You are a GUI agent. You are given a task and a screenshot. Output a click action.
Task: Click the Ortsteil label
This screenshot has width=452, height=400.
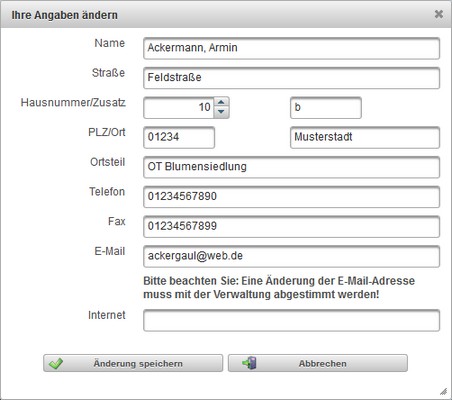click(x=107, y=162)
